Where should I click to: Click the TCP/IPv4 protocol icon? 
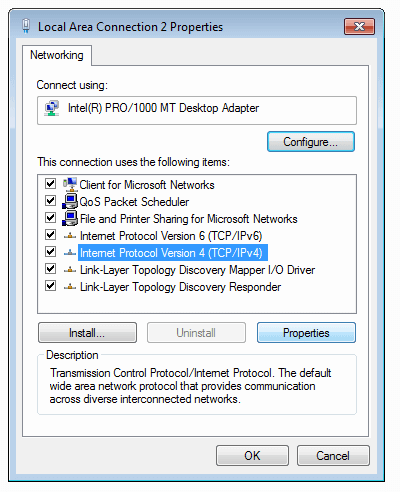pyautogui.click(x=70, y=253)
